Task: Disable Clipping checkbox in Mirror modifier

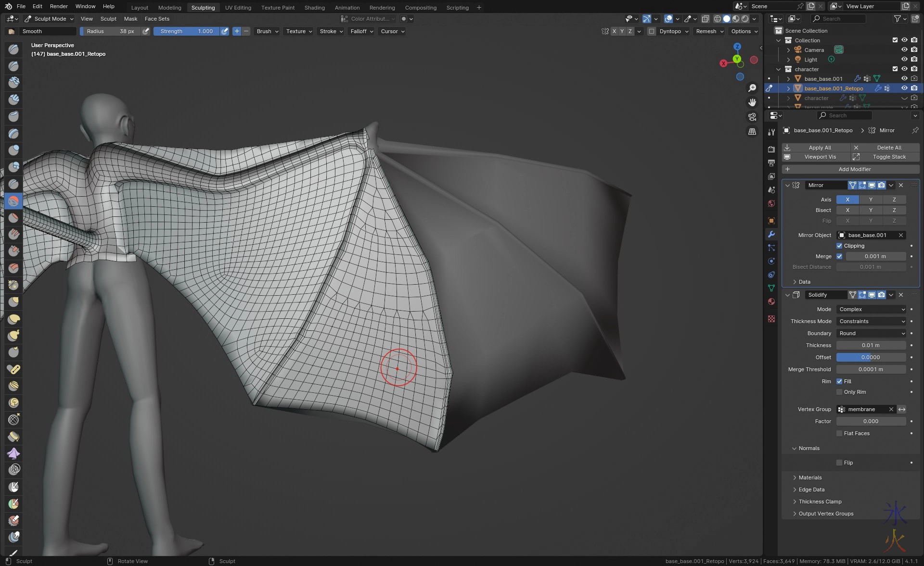Action: 839,246
